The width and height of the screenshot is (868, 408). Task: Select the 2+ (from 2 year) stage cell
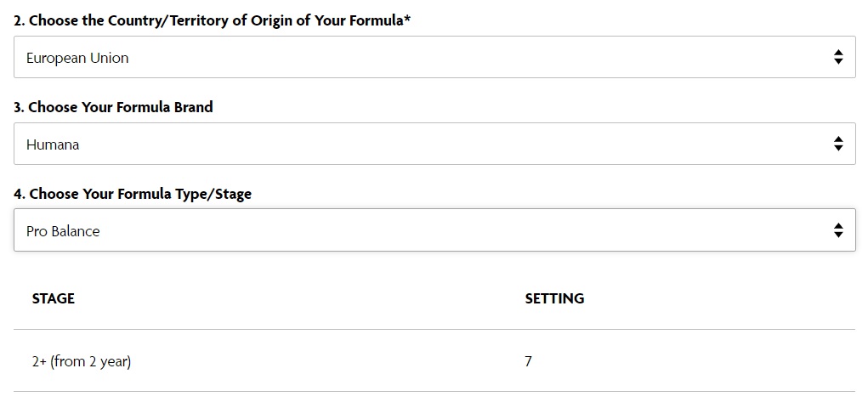point(82,362)
